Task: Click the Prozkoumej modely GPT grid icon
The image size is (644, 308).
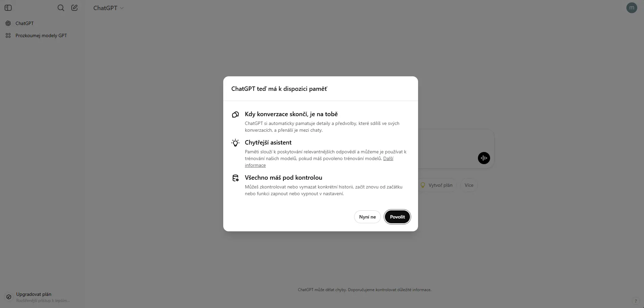Action: (x=8, y=35)
